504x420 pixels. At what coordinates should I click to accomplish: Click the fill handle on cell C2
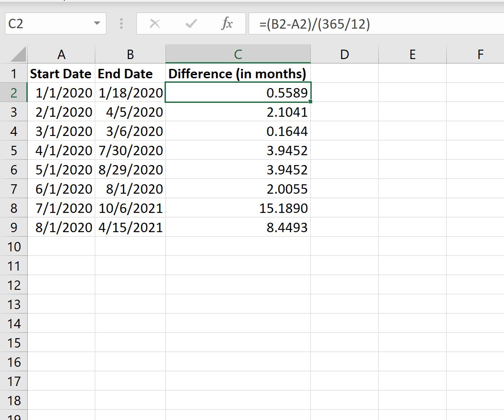pos(310,102)
